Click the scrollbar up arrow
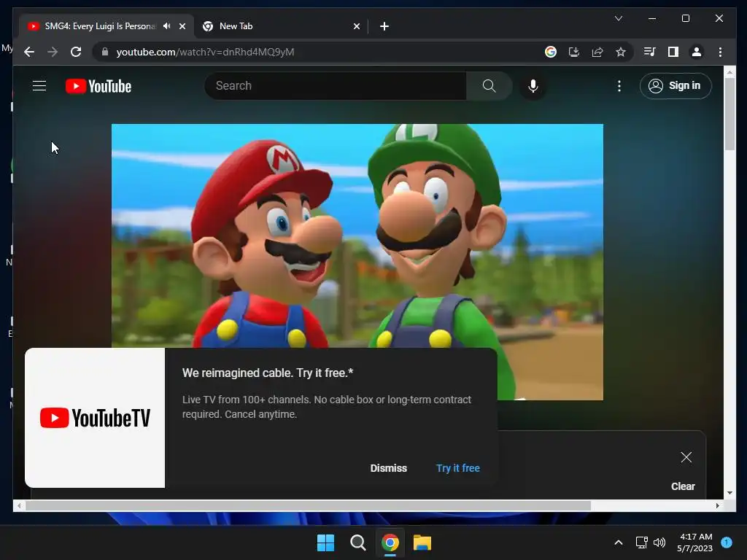The height and width of the screenshot is (560, 747). click(729, 72)
